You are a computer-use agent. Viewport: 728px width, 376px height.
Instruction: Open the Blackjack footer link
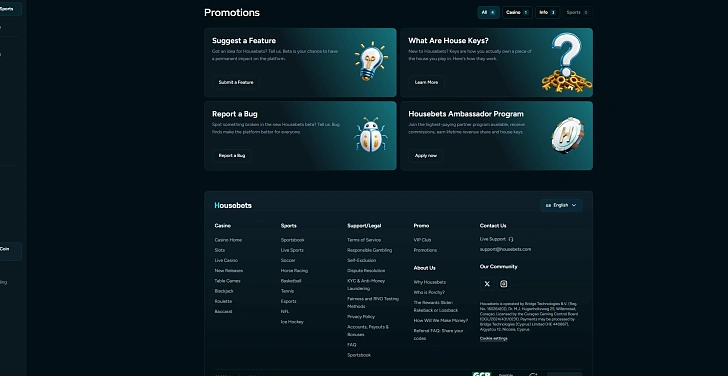[x=224, y=291]
